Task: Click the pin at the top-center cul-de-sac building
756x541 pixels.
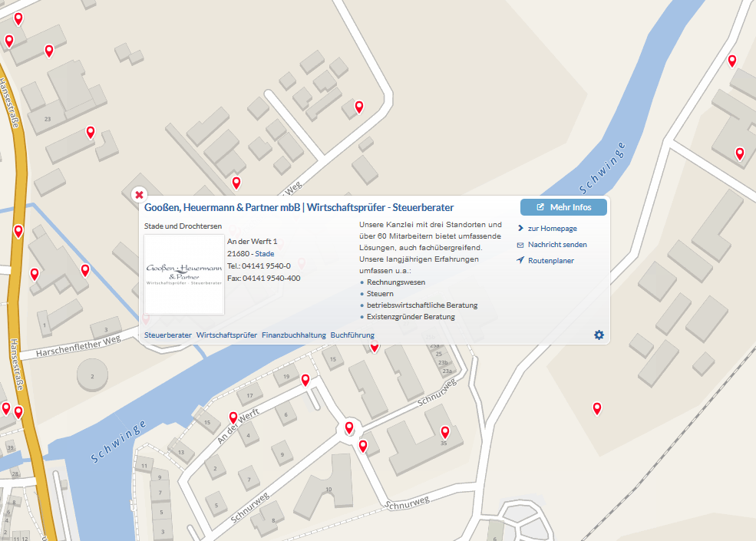Action: 358,107
